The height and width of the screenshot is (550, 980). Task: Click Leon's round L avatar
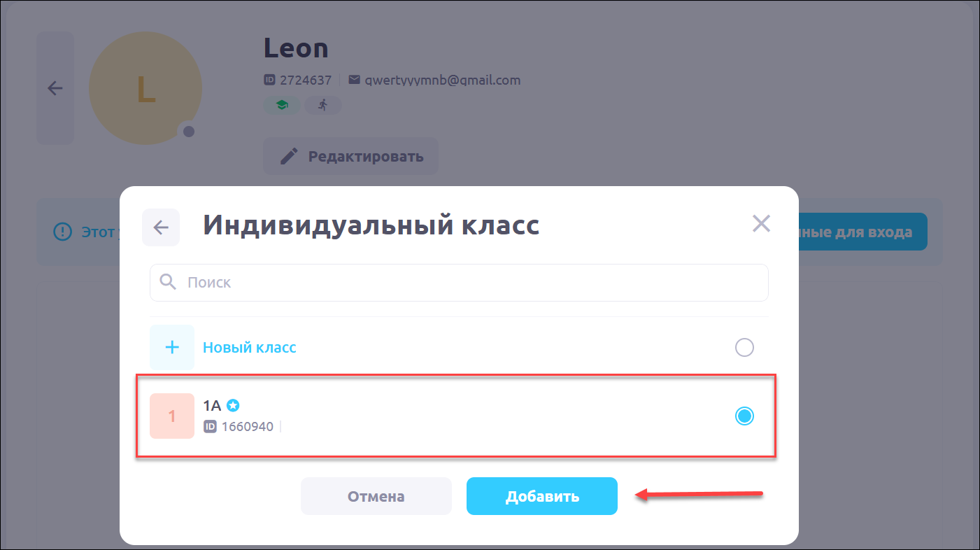[145, 89]
